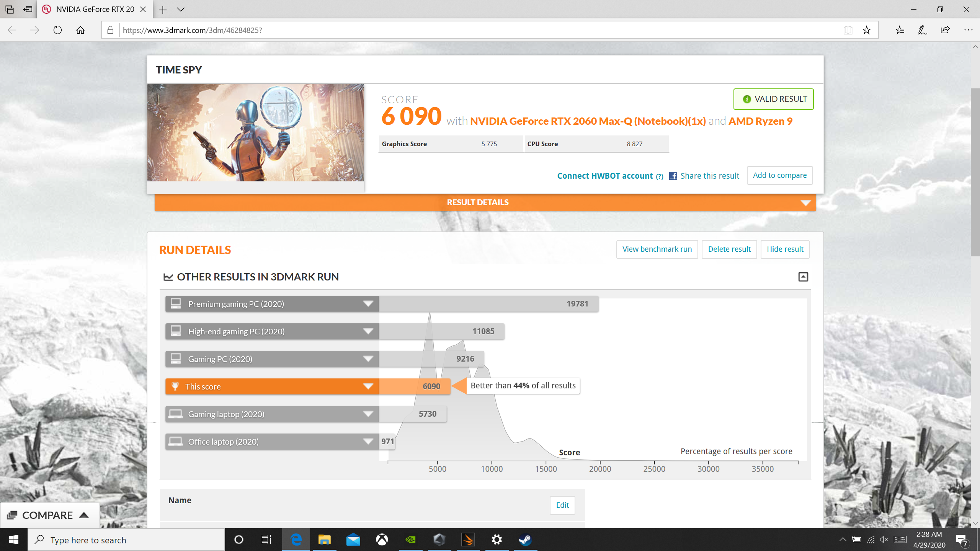
Task: Open NVIDIA app from taskbar
Action: [x=410, y=540]
